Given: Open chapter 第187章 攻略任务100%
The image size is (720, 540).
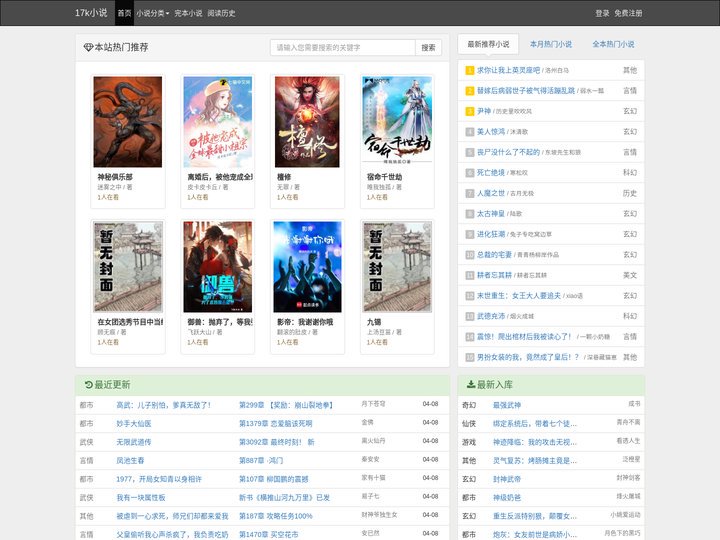Looking at the screenshot, I should (x=276, y=516).
